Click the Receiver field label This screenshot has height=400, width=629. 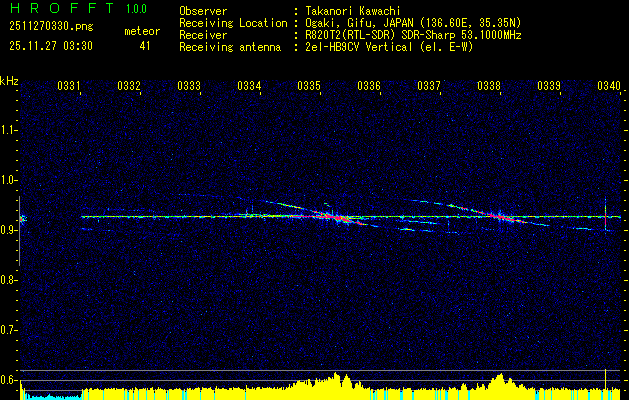point(203,35)
